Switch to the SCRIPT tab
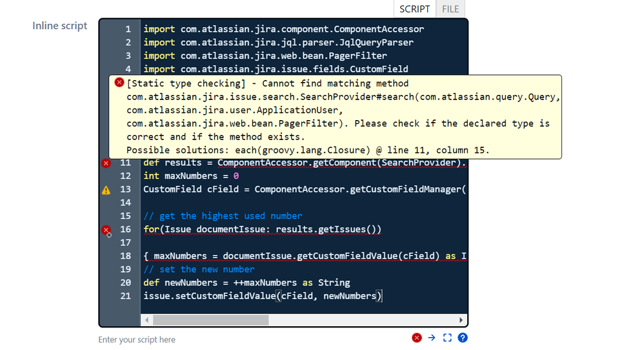This screenshot has width=644, height=350. coord(414,9)
